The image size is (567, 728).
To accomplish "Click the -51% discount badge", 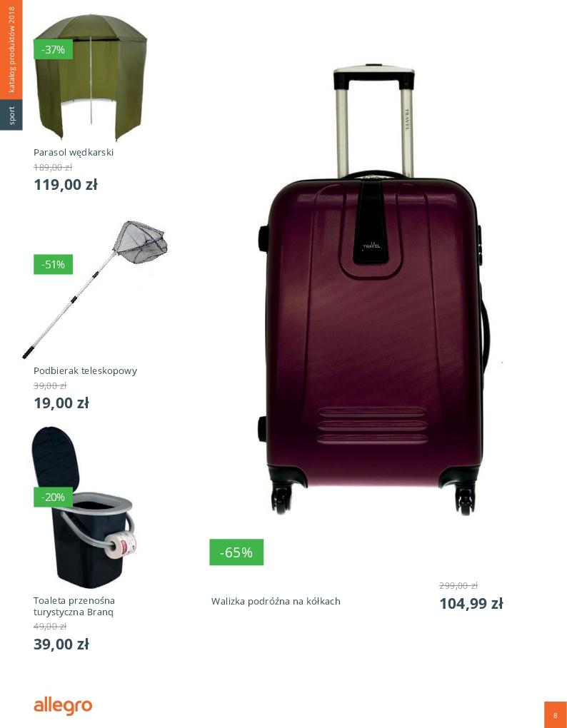I will pos(54,265).
